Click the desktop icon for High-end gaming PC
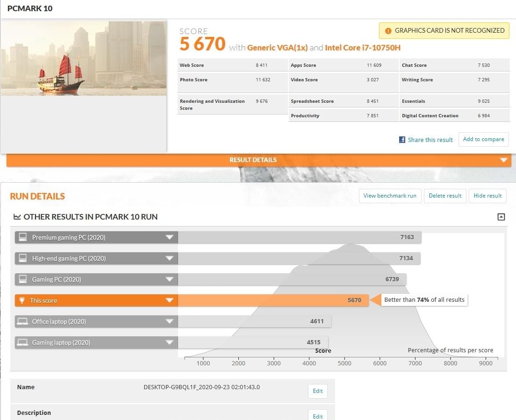516x420 pixels. (x=23, y=258)
